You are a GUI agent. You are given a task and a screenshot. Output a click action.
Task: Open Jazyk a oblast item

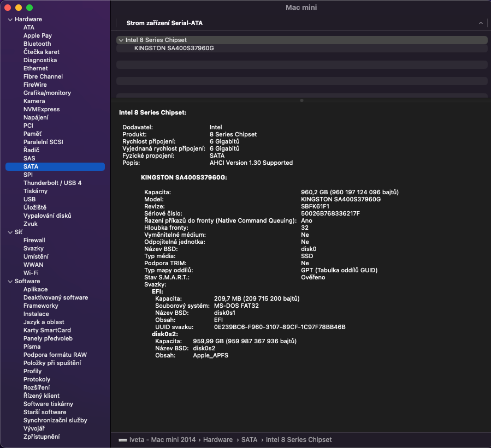click(44, 322)
